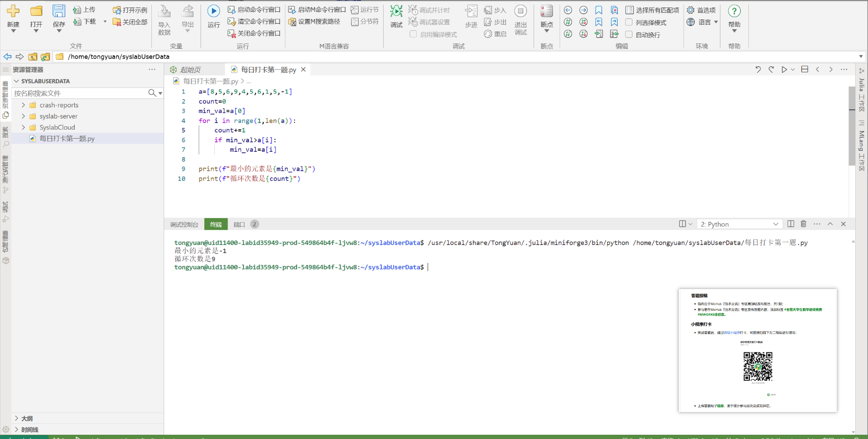
Task: Split the terminal panel icon
Action: (791, 224)
